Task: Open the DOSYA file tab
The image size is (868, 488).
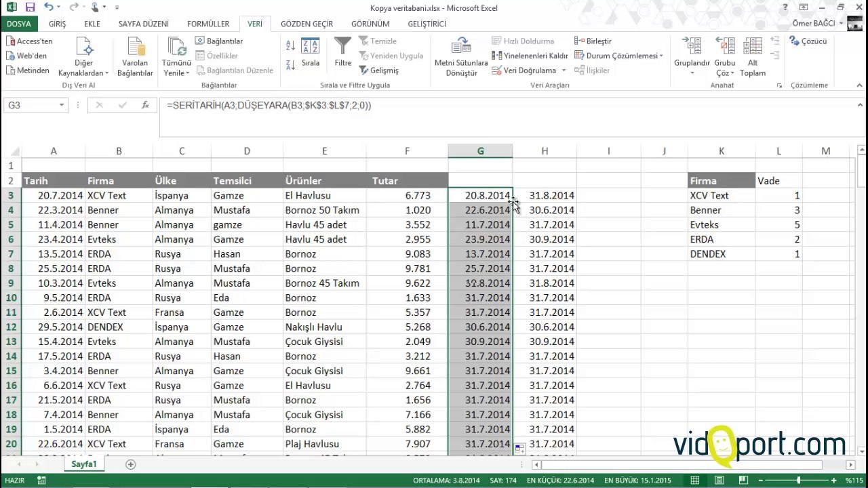Action: point(19,24)
